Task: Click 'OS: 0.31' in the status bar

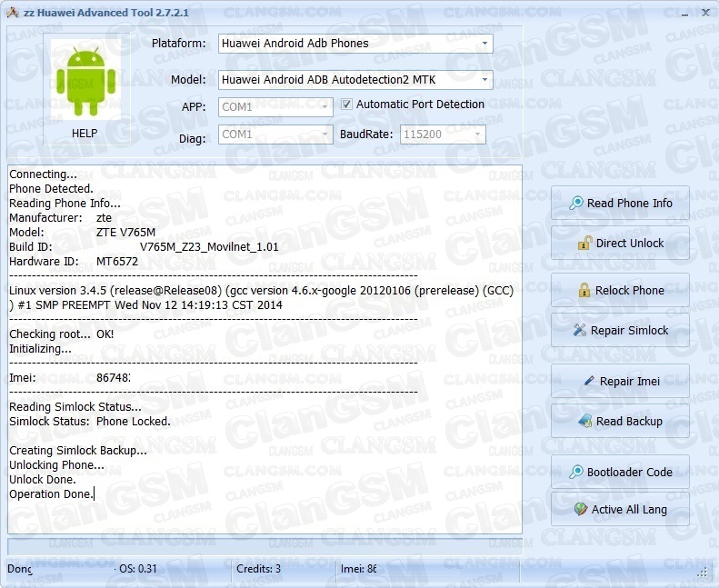Action: click(x=138, y=569)
